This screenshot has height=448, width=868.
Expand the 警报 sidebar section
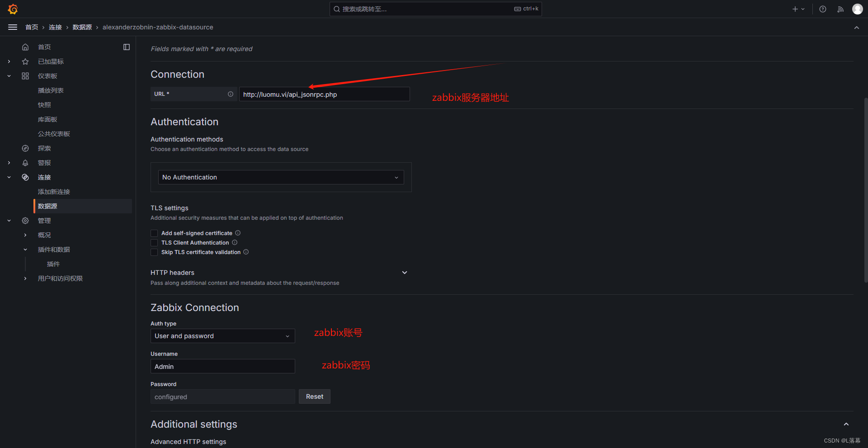tap(9, 163)
